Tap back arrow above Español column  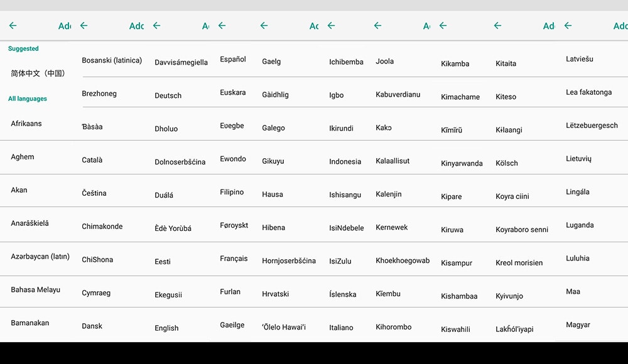click(222, 26)
